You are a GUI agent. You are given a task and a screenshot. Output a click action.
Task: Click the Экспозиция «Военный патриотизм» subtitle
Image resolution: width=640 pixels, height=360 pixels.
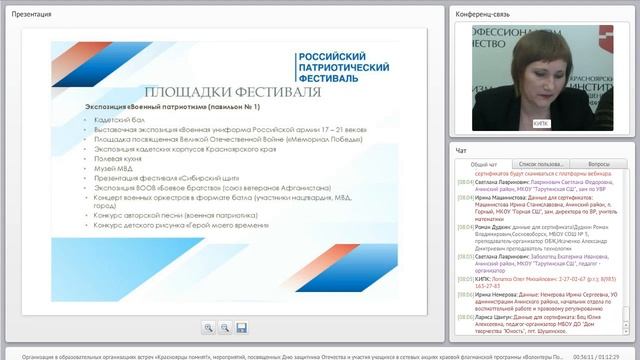(x=172, y=107)
